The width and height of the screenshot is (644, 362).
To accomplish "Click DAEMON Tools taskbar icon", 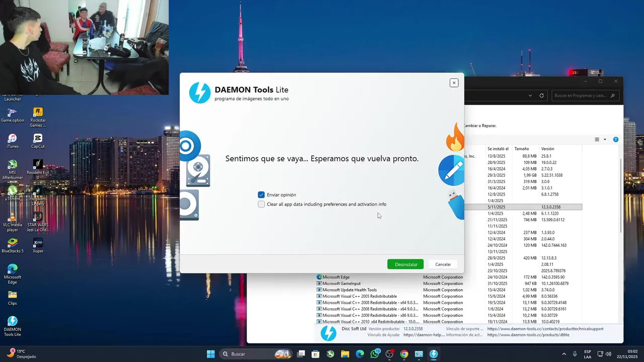I will tap(434, 354).
